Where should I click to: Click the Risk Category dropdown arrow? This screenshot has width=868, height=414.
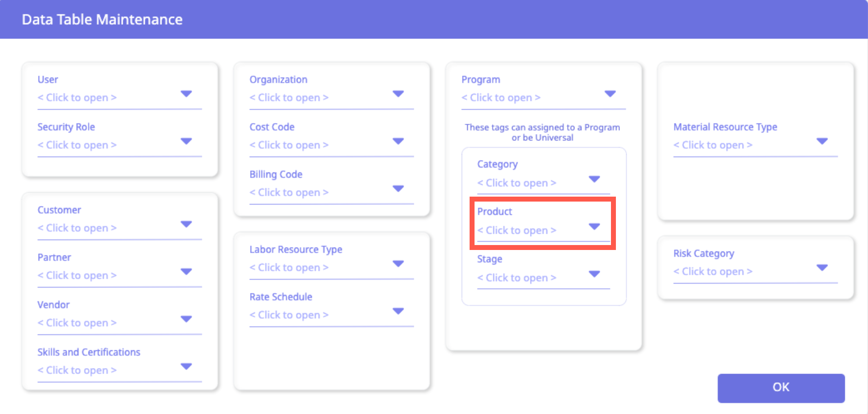[822, 268]
